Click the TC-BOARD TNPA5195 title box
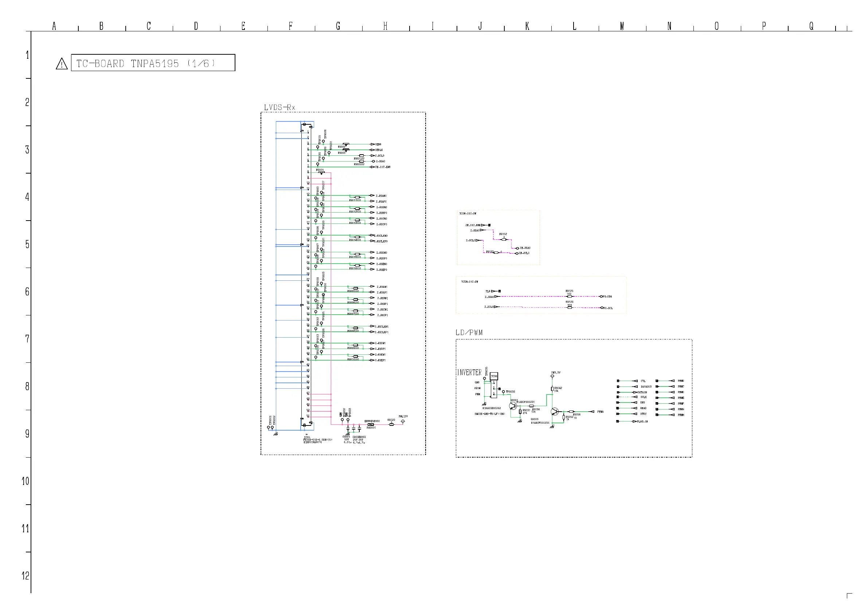Viewport: 868px width, 614px height. (153, 63)
